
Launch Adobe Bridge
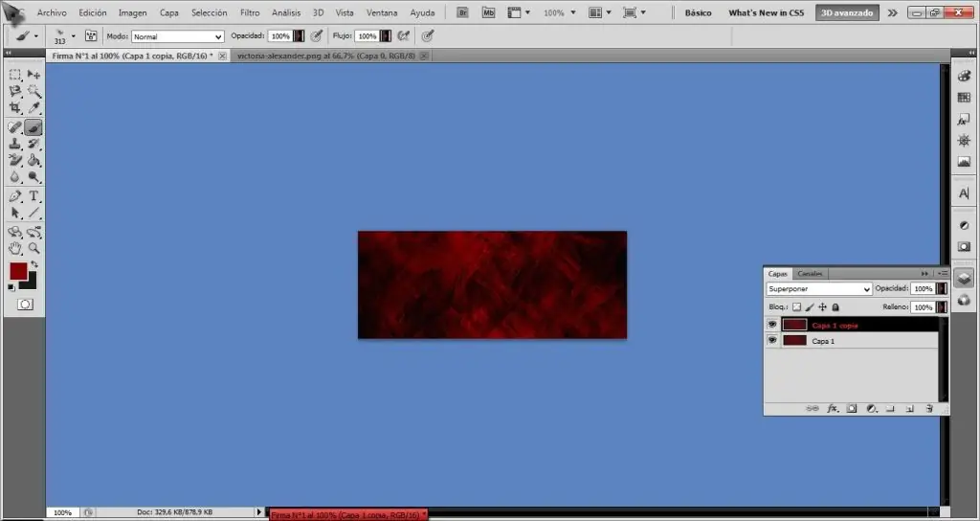click(x=462, y=12)
